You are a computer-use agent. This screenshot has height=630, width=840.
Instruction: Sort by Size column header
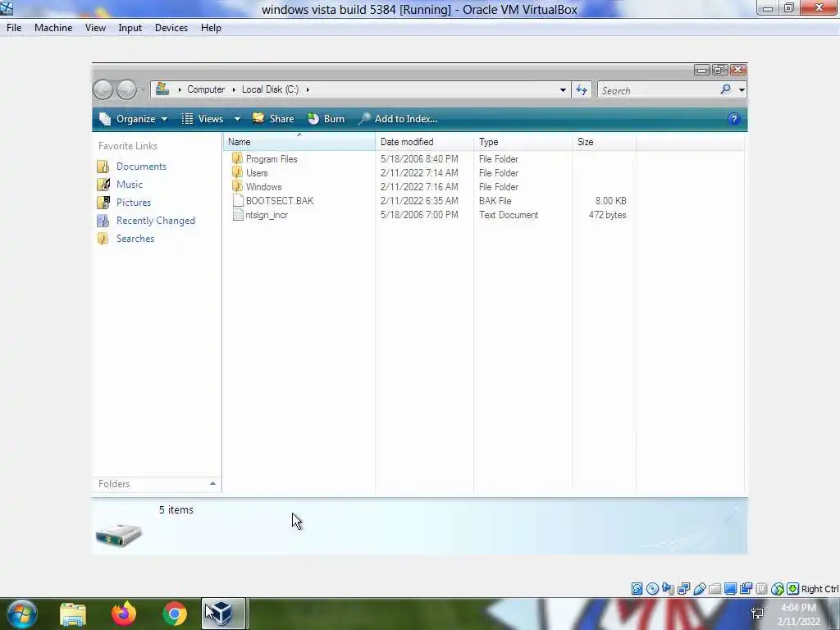pos(604,142)
